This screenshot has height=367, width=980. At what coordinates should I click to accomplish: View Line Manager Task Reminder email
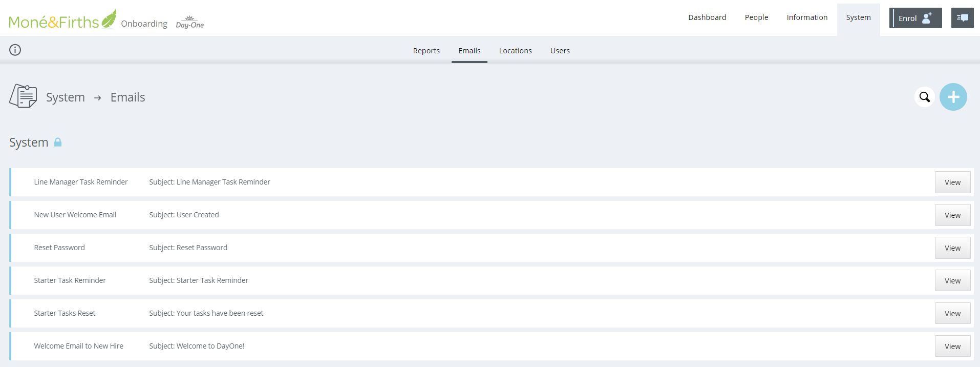click(x=952, y=182)
